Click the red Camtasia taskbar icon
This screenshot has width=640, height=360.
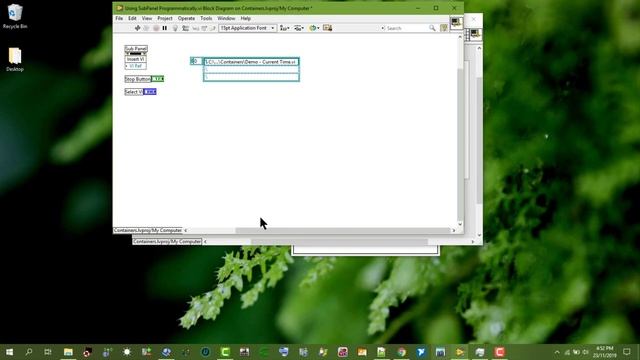tap(499, 352)
